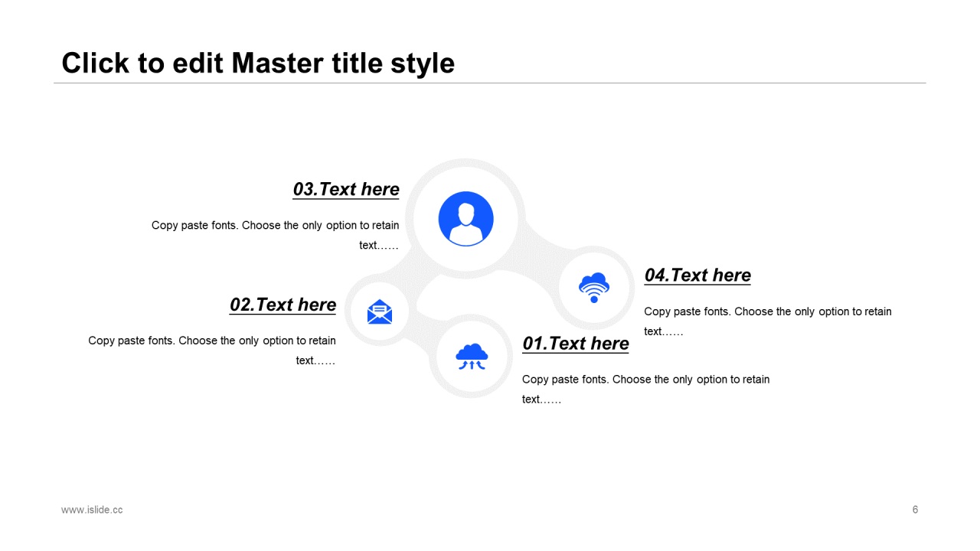Click the '04.Text here' heading
The image size is (980, 551).
click(x=697, y=275)
